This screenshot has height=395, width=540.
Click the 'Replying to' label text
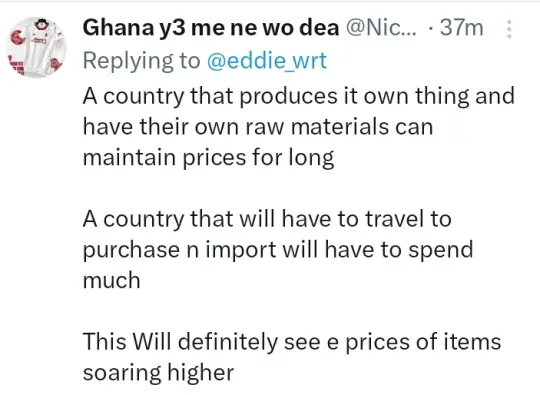142,61
